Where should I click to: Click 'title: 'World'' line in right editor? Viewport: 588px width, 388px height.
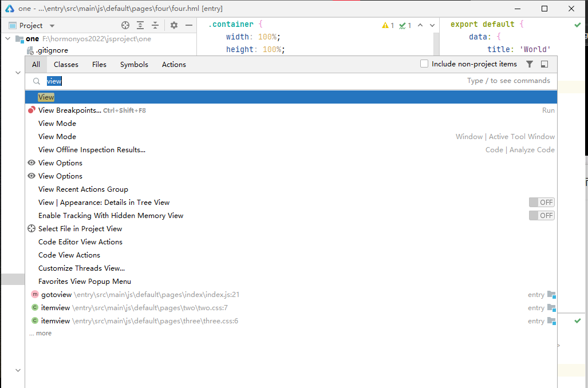coord(519,49)
